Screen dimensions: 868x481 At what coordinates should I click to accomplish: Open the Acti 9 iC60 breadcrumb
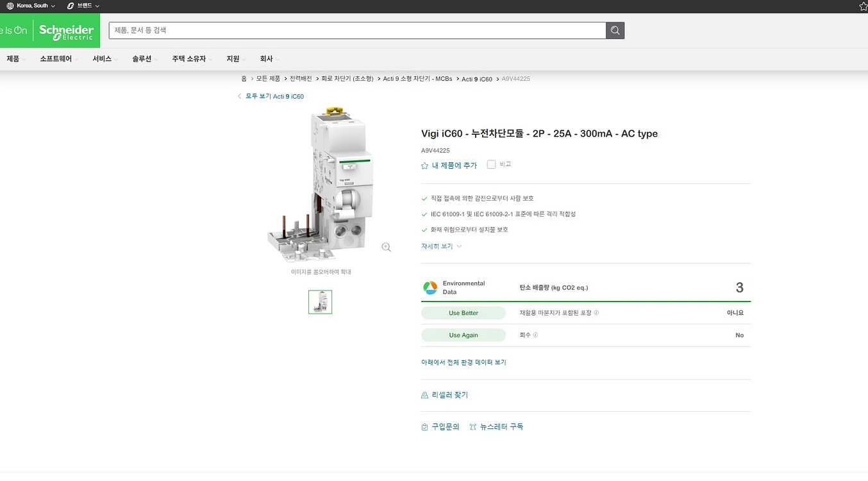click(x=477, y=79)
